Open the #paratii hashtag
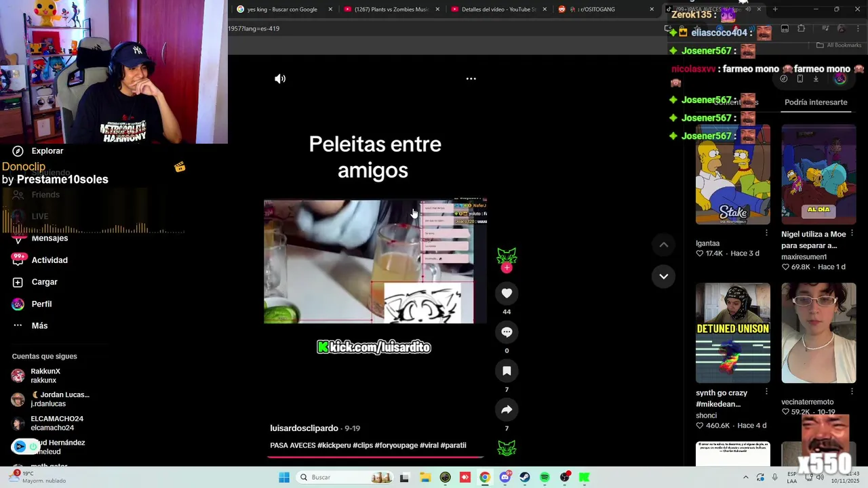 453,445
